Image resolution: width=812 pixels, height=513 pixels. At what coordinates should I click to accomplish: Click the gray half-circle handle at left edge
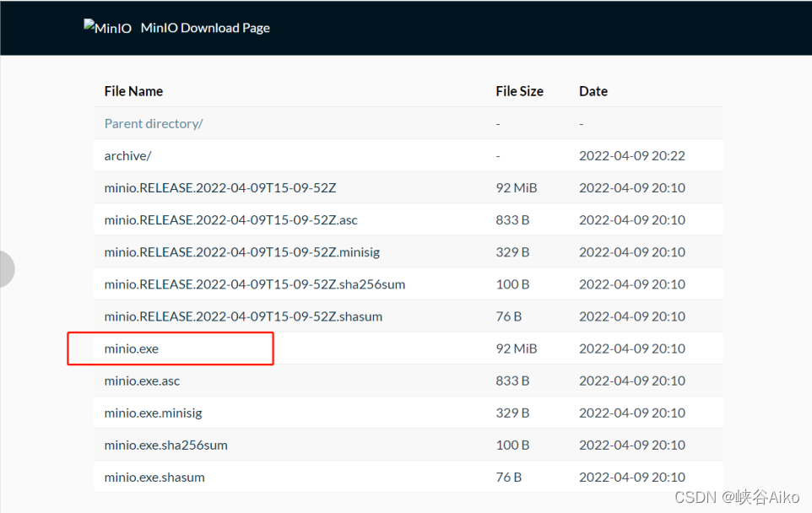[x=6, y=269]
